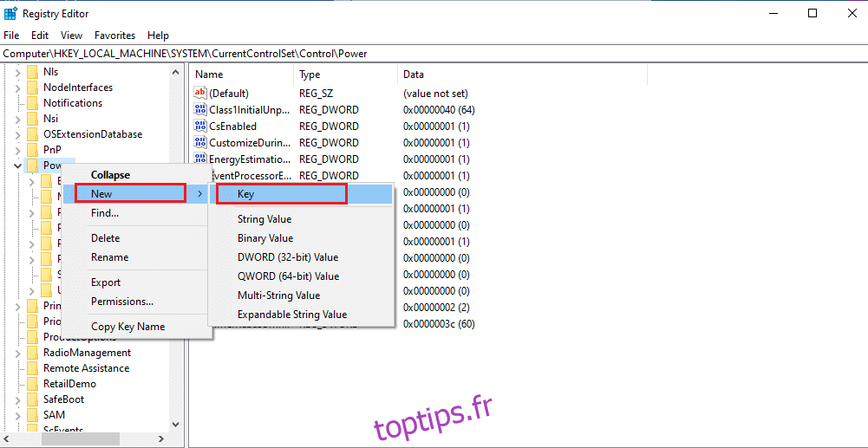
Task: Click the registry path address bar
Action: tap(434, 54)
